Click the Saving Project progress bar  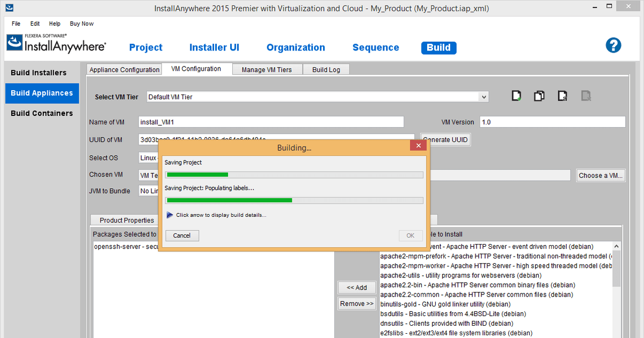[x=294, y=174]
